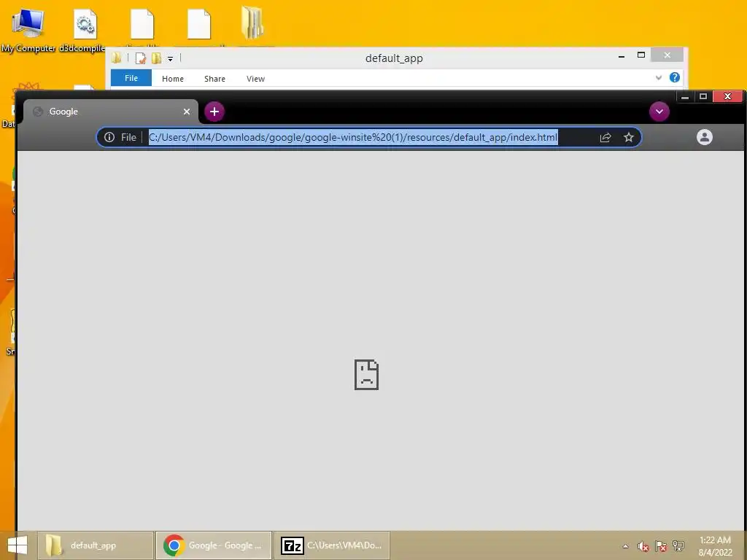Open File tab in default_app Explorer window

click(x=131, y=78)
